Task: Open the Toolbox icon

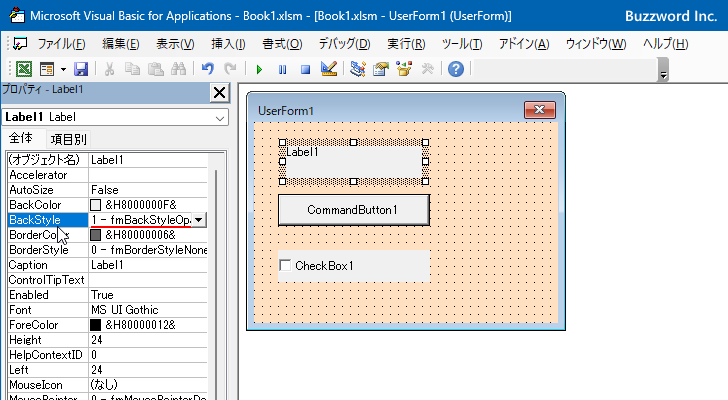Action: tap(427, 69)
